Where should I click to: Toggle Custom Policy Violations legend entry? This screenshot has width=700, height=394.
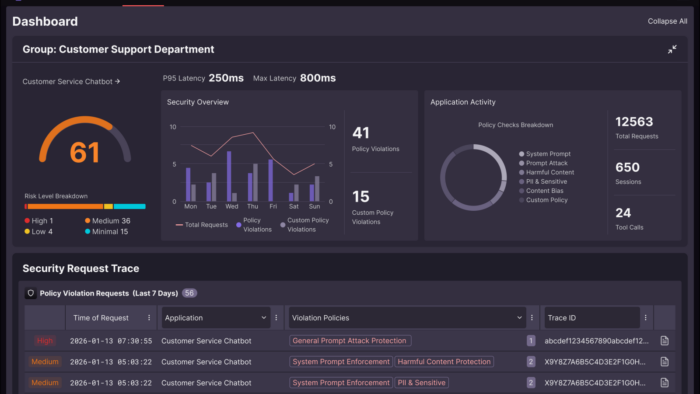coord(304,225)
